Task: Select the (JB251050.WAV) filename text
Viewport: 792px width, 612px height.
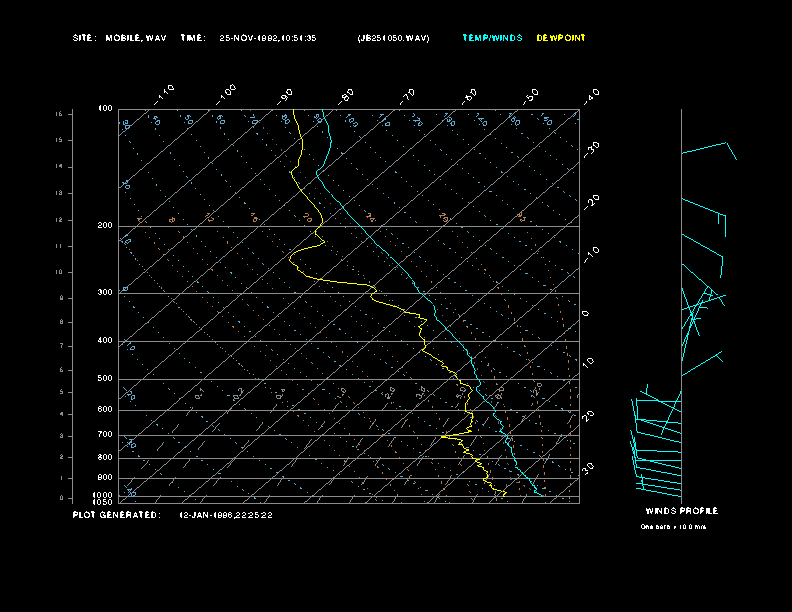Action: point(393,38)
